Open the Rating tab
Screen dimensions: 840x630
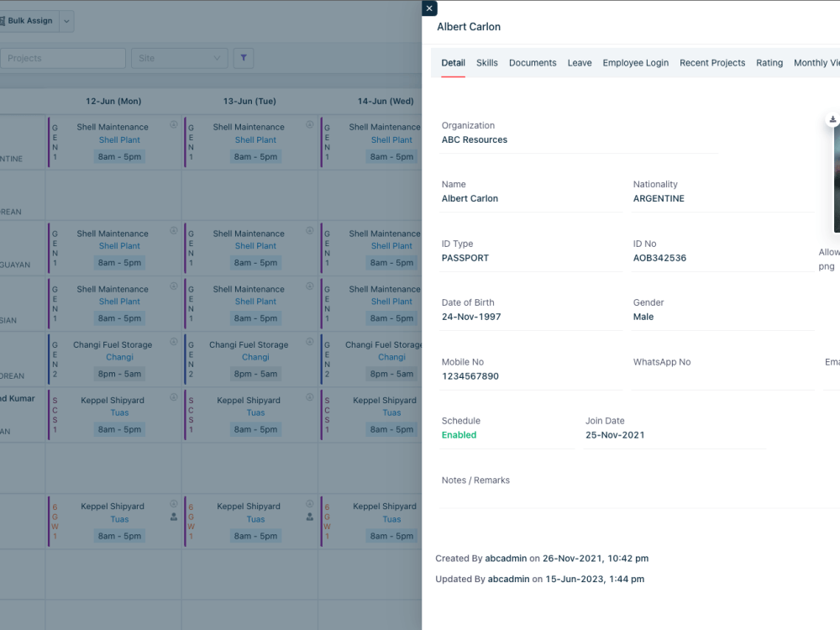coord(769,63)
